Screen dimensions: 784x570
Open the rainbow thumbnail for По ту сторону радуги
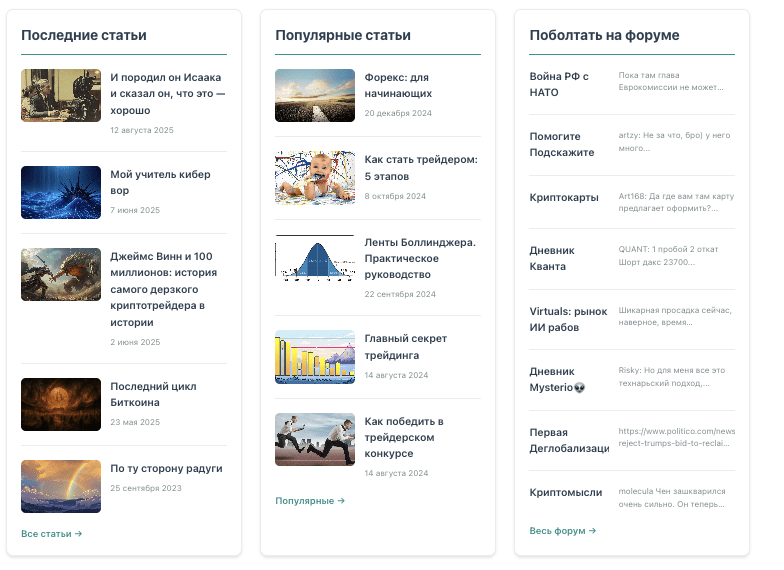click(61, 486)
